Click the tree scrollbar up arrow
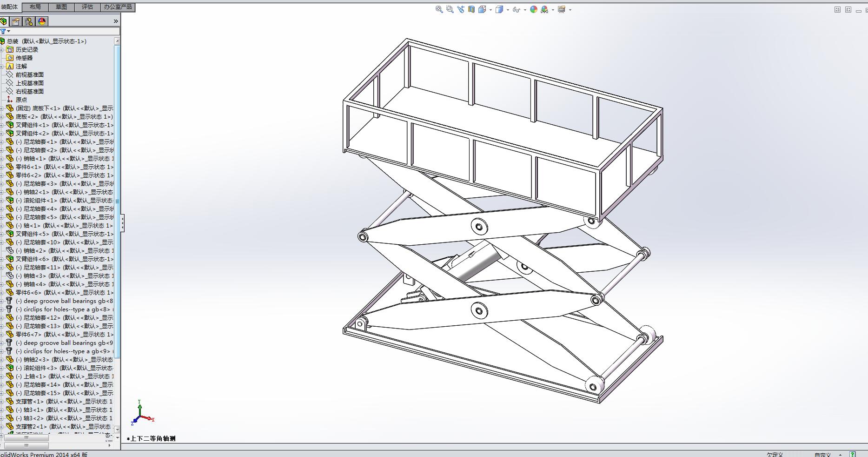Screen dimensions: 868x457 [117, 41]
